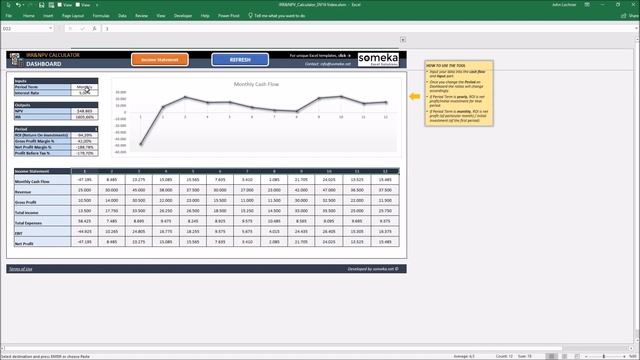Click the IRR&NPV calculator icon in header

tap(16, 59)
